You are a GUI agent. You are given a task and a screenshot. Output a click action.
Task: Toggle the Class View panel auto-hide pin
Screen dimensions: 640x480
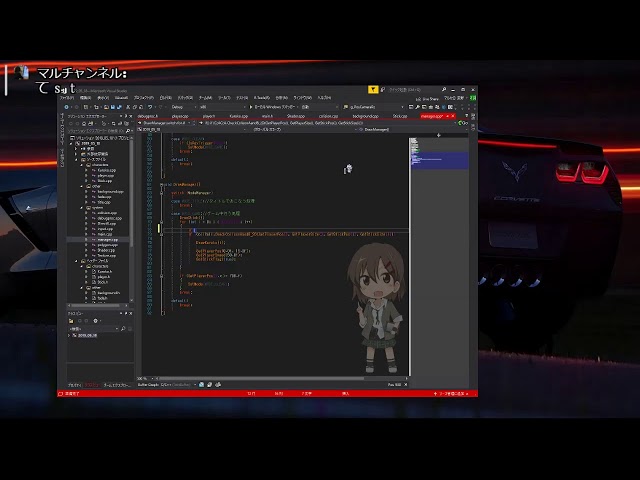pyautogui.click(x=126, y=313)
